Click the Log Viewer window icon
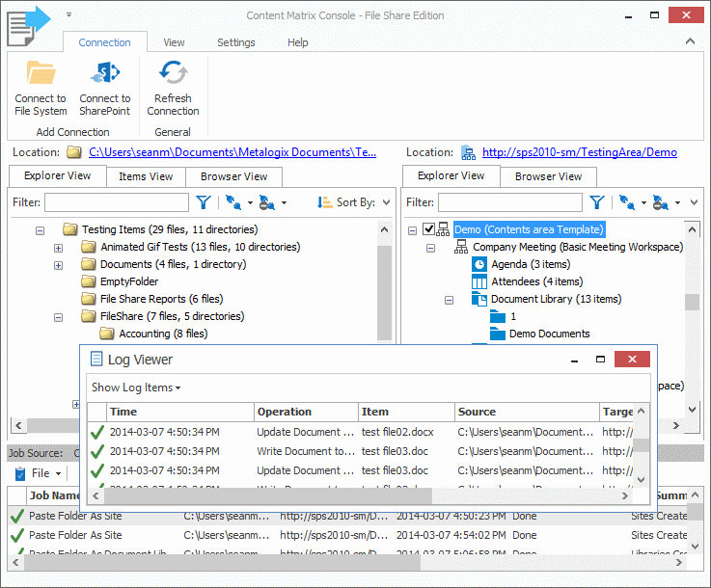The image size is (711, 588). tap(96, 359)
